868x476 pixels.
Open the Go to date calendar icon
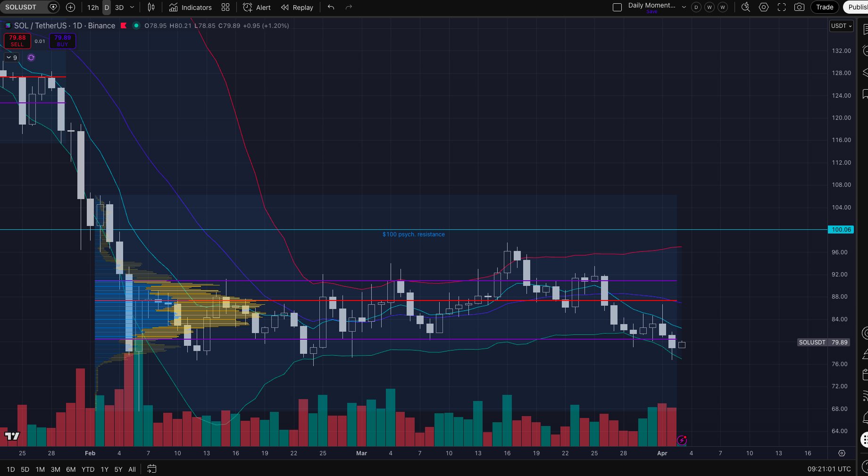[151, 469]
